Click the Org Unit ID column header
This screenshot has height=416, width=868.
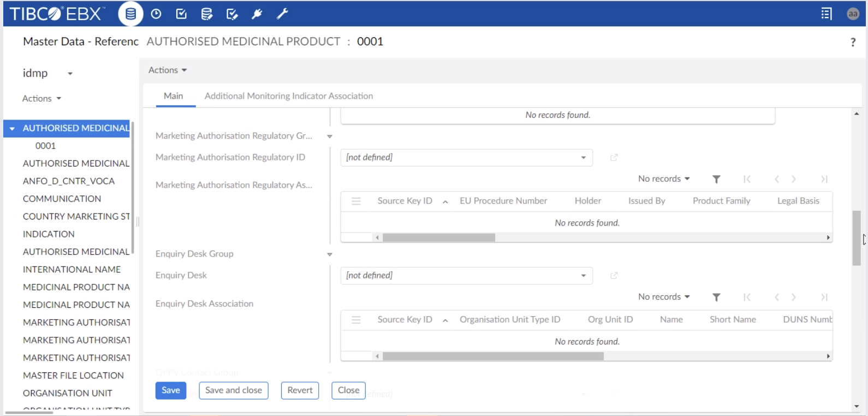(x=610, y=320)
